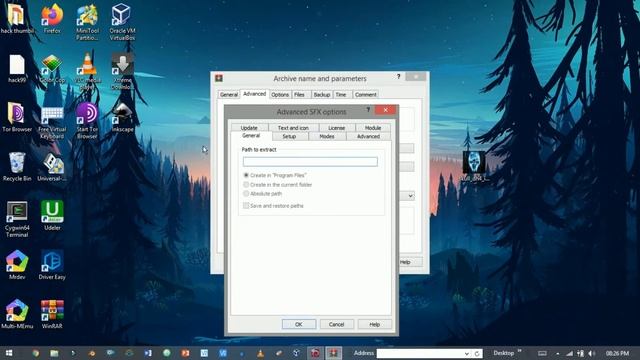The image size is (640, 360).
Task: Select the 'Absolute path' radio option
Action: pyautogui.click(x=246, y=193)
